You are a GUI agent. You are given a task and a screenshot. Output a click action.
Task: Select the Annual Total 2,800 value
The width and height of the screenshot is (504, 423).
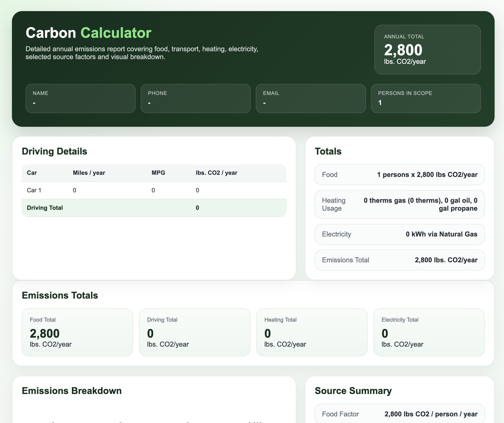point(403,50)
